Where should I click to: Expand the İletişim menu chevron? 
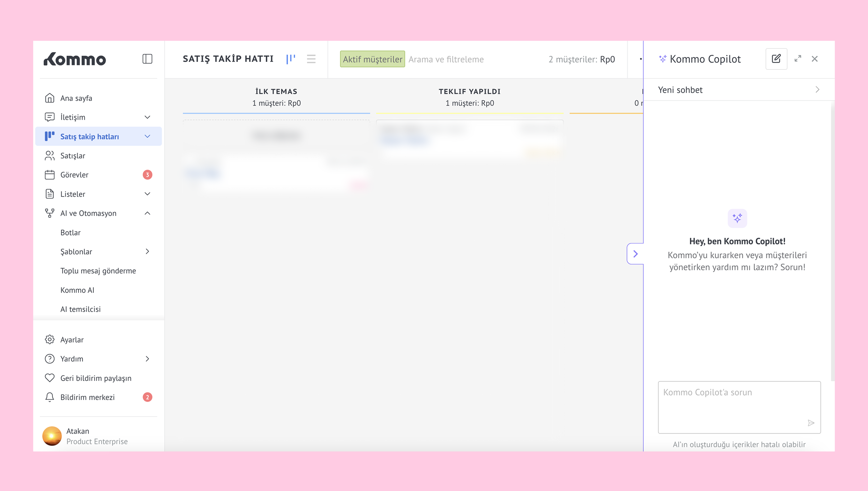(147, 117)
